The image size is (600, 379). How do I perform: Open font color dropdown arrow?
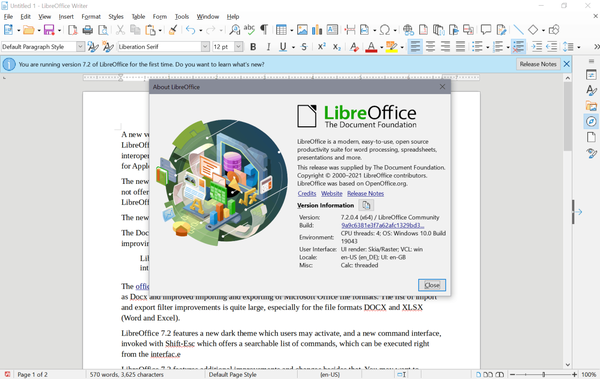(x=382, y=47)
